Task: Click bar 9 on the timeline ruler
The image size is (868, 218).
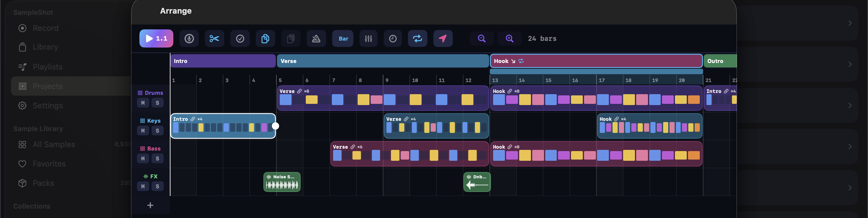Action: pyautogui.click(x=387, y=81)
